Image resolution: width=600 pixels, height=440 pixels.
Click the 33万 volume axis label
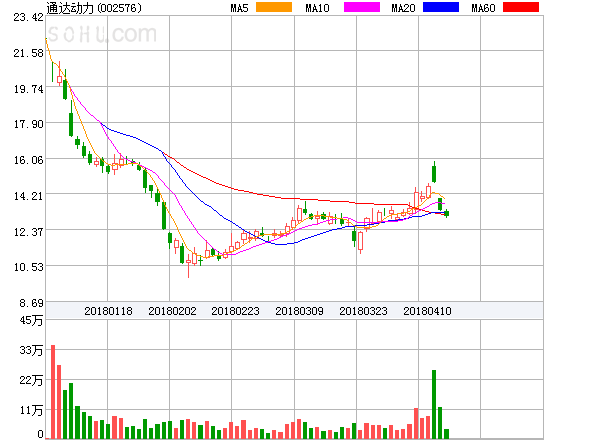coord(31,350)
